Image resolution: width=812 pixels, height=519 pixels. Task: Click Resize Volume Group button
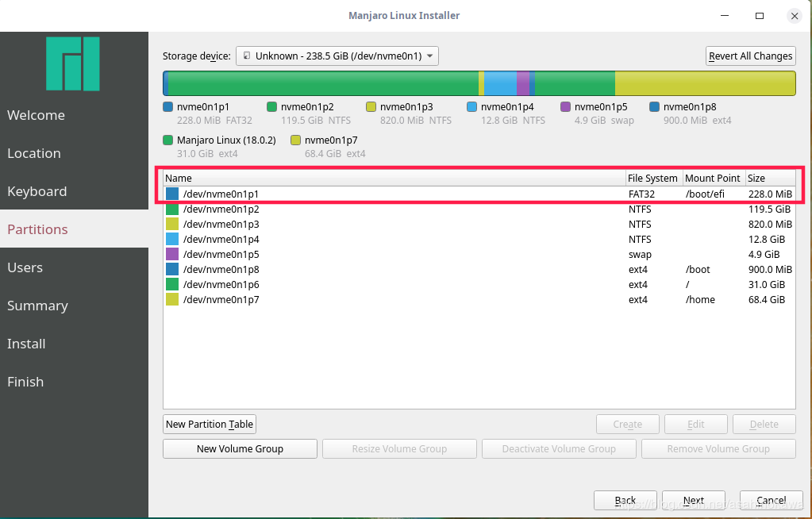[399, 448]
